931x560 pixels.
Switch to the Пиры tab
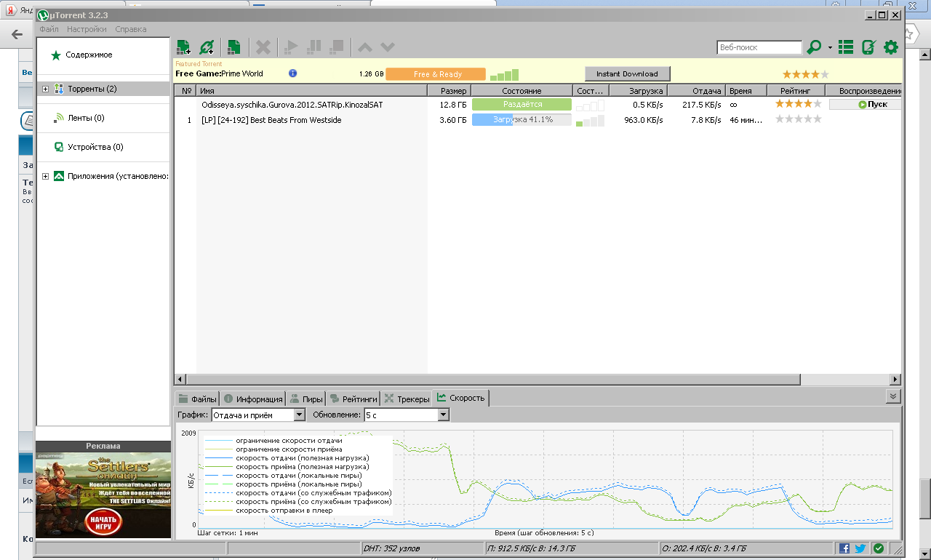click(x=305, y=399)
